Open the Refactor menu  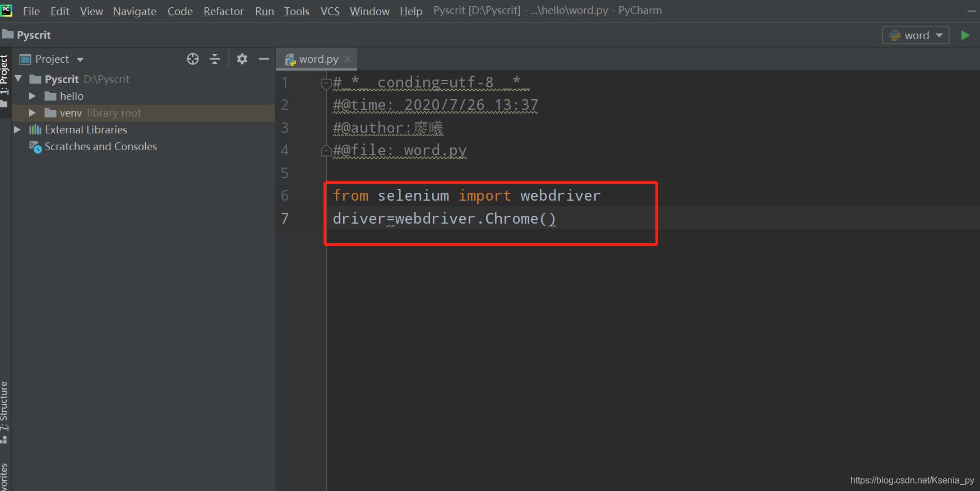pyautogui.click(x=224, y=11)
